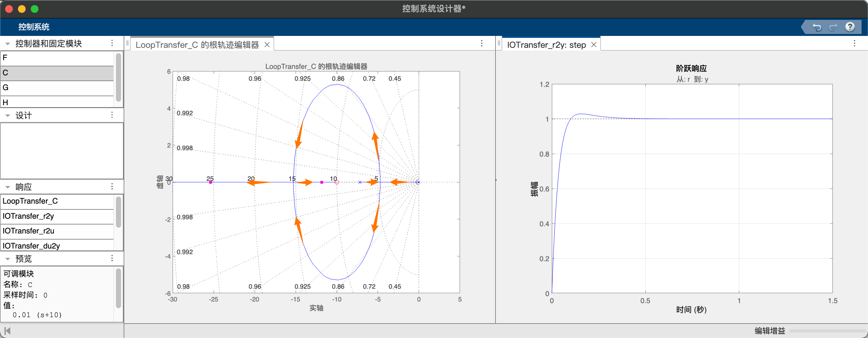
Task: Collapse the 响应 section
Action: (x=7, y=187)
